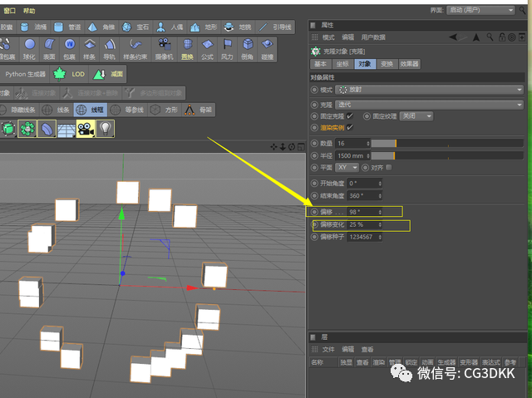The width and height of the screenshot is (532, 398).
Task: Toggle the Render Instances (渲染实例) checkbox
Action: pos(350,127)
